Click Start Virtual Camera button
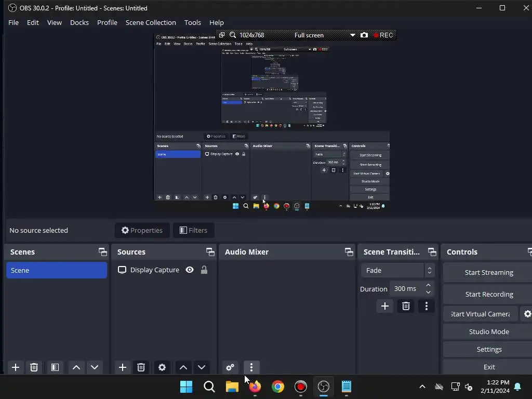Viewport: 532px width, 399px height. [x=481, y=314]
